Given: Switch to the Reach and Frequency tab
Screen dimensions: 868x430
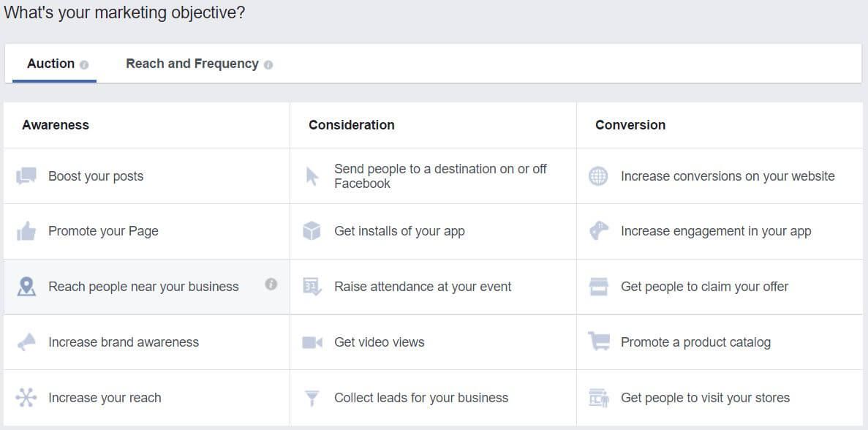Looking at the screenshot, I should 198,64.
